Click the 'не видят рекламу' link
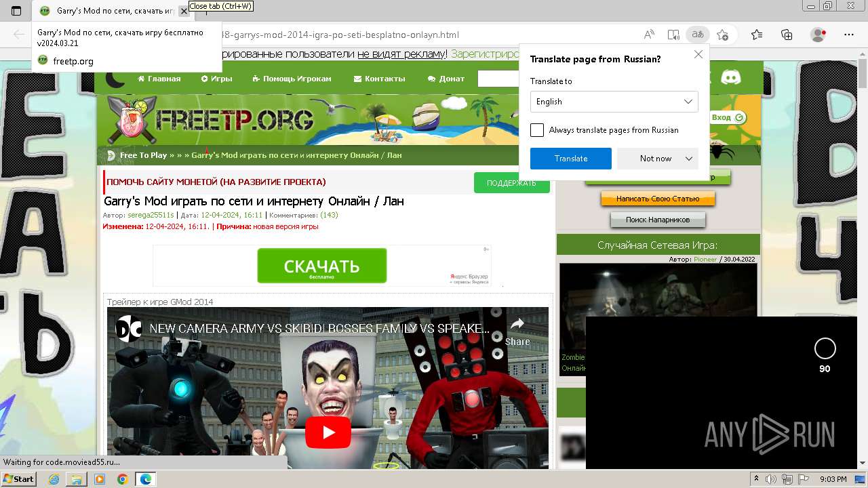This screenshot has width=868, height=488. pyautogui.click(x=401, y=54)
